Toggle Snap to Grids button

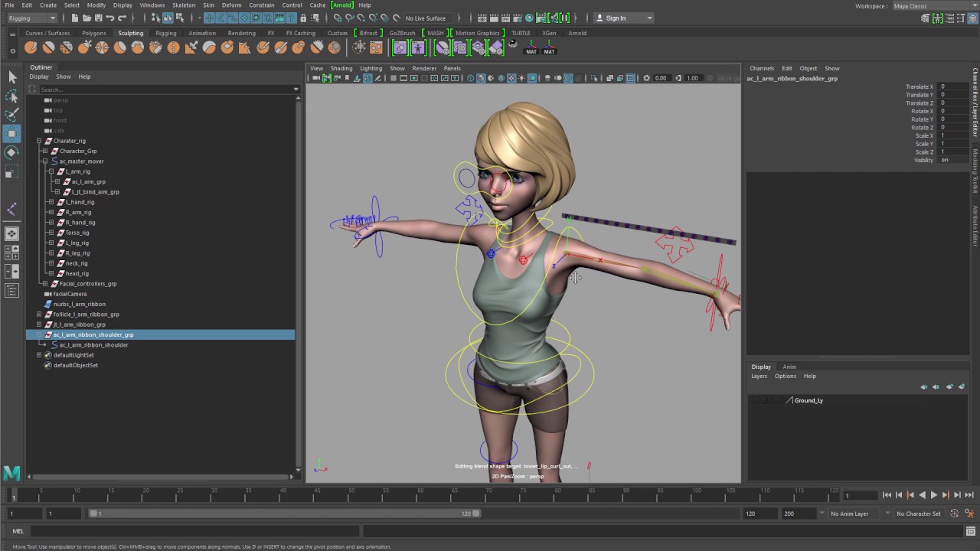[337, 18]
